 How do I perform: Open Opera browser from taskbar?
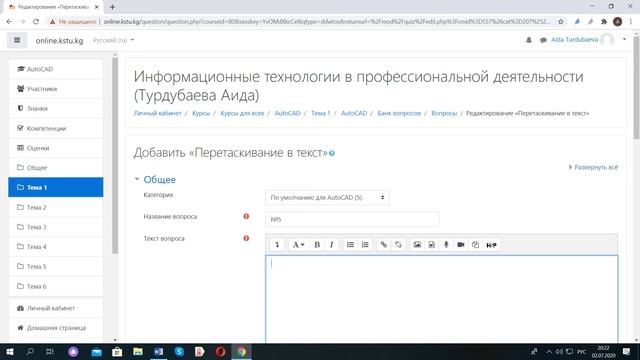(x=220, y=352)
